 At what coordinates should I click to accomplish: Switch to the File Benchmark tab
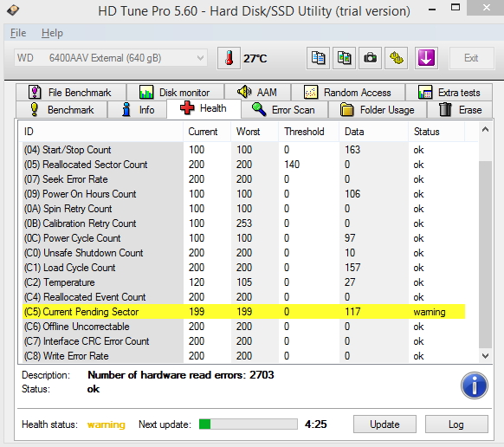click(71, 93)
